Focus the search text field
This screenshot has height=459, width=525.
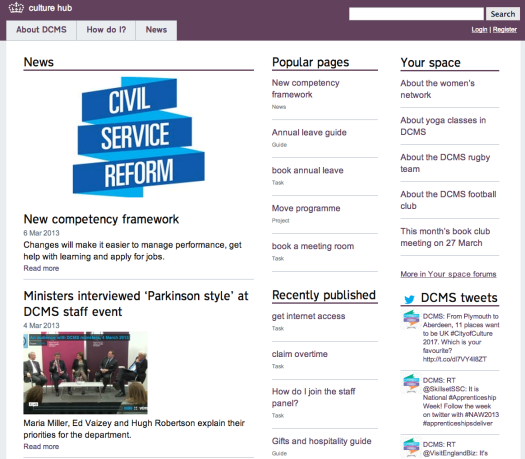[416, 14]
